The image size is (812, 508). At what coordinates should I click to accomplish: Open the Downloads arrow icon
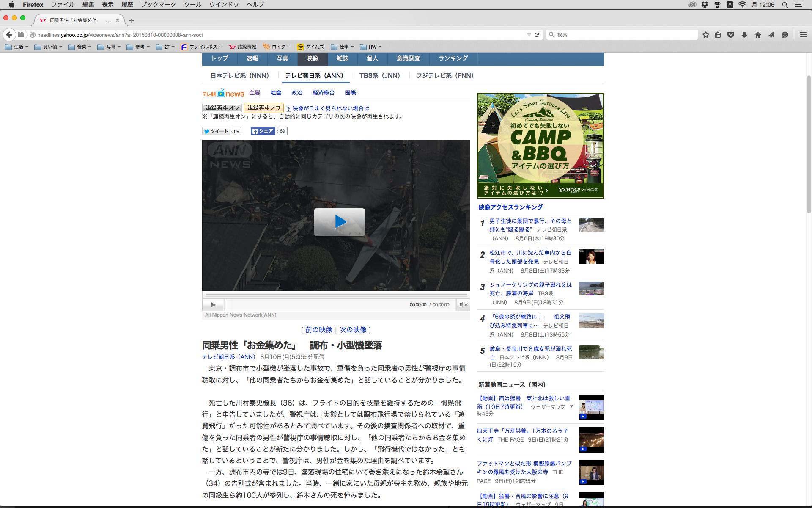(744, 35)
